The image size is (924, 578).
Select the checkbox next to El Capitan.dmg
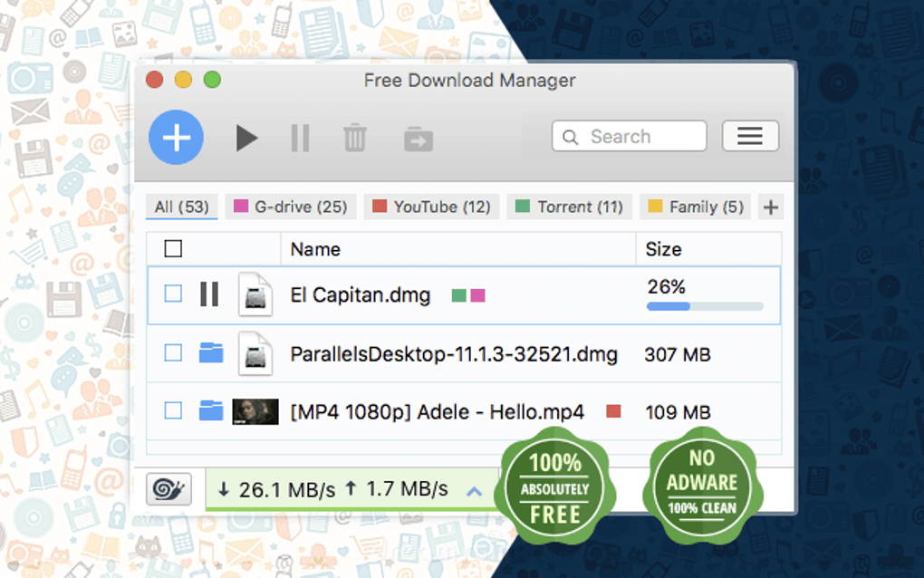coord(172,294)
